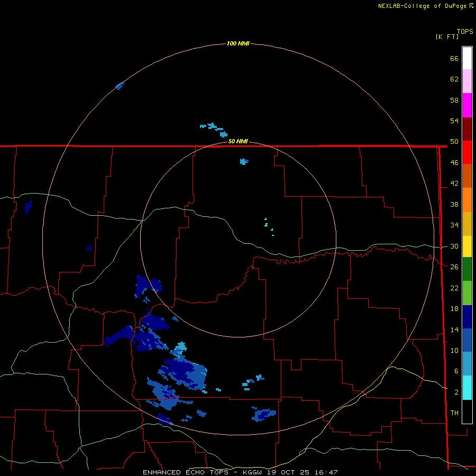The image size is (476, 476).
Task: Select the magenta 58 kft legend swatch
Action: 467,105
